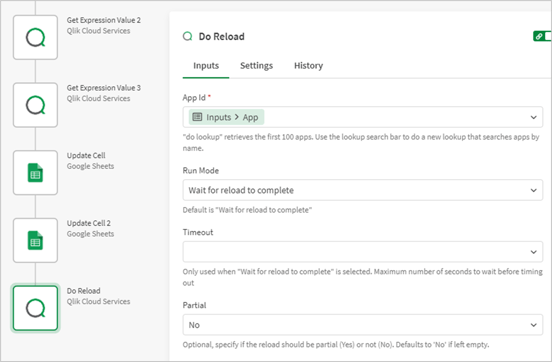This screenshot has height=362, width=552.
Task: Switch to the History tab
Action: 308,65
